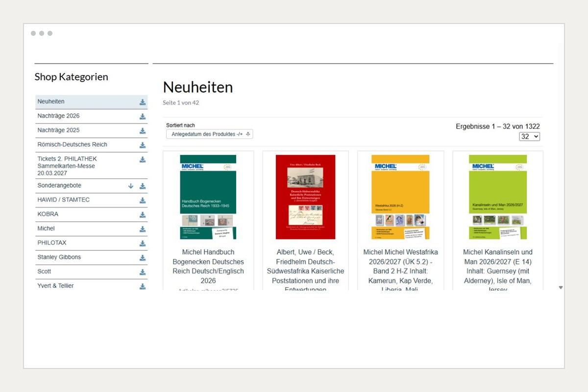This screenshot has height=392, width=588.
Task: Open the Anlegedatum des Produktes sort dropdown
Action: tap(210, 134)
